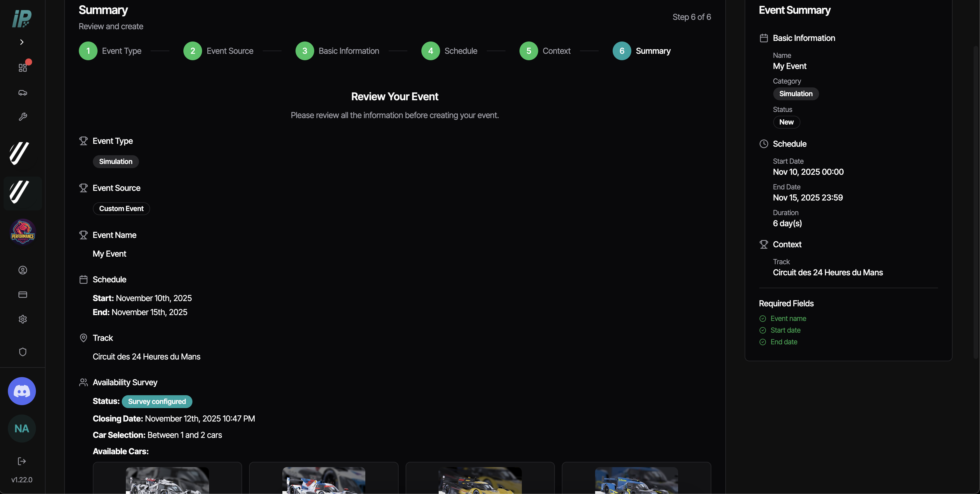Select the white prototype car thumbnail

(x=167, y=480)
